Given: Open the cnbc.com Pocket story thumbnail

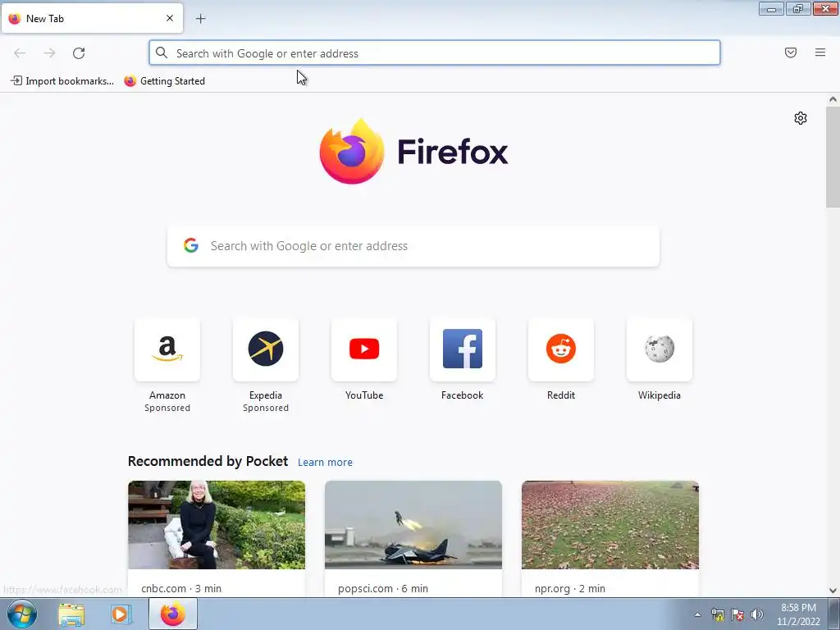Looking at the screenshot, I should (217, 525).
